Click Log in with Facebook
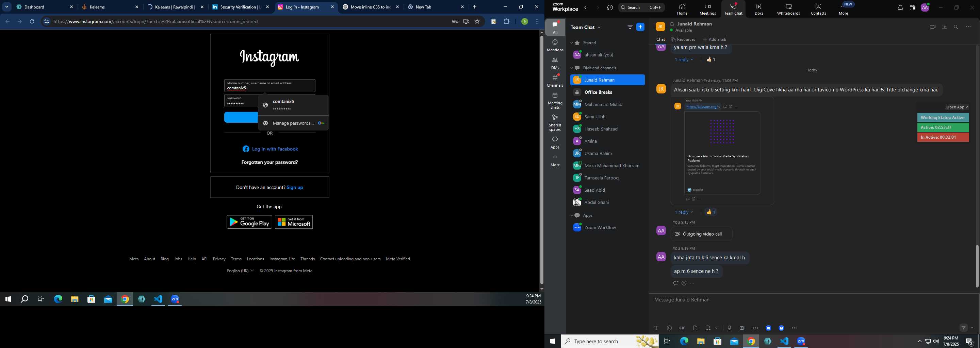The height and width of the screenshot is (348, 980). [270, 149]
